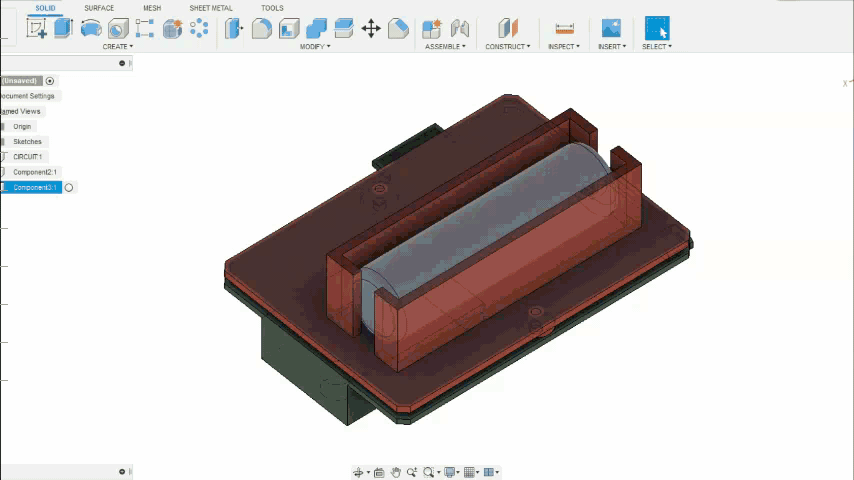854x480 pixels.
Task: Open the INSERT dropdown menu
Action: pos(612,47)
